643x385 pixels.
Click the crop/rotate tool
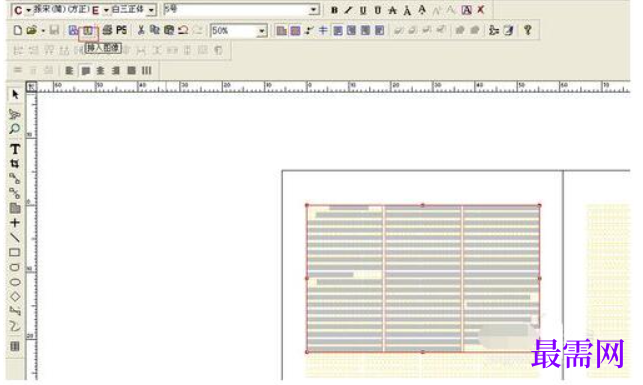pyautogui.click(x=15, y=164)
